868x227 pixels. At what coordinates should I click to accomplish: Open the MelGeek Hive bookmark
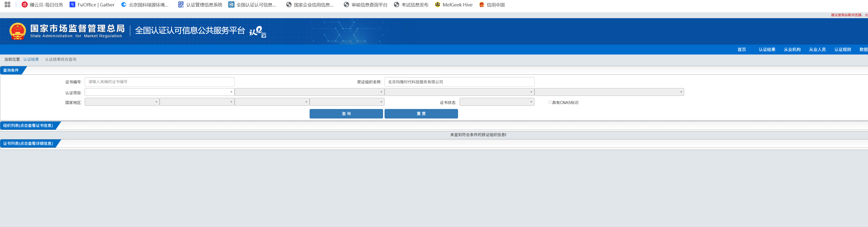coord(454,5)
